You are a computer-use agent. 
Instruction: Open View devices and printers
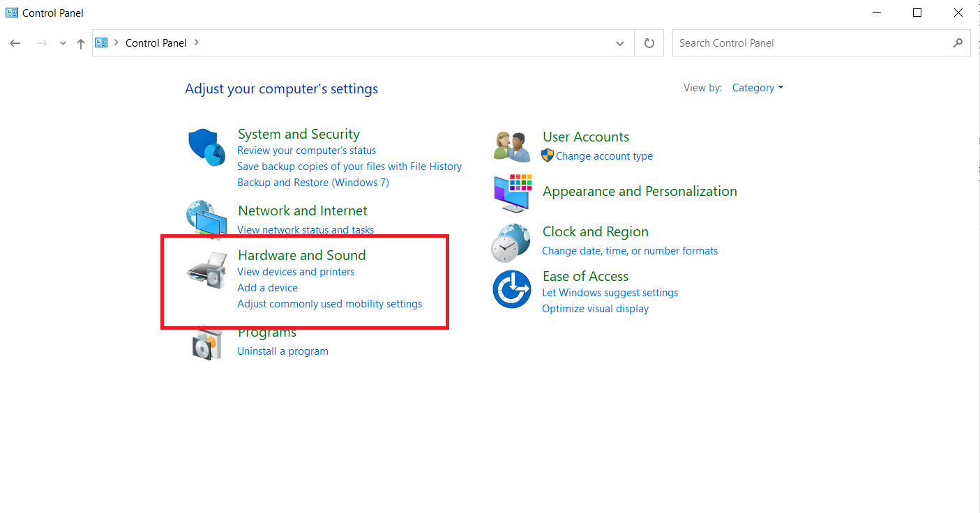click(296, 272)
